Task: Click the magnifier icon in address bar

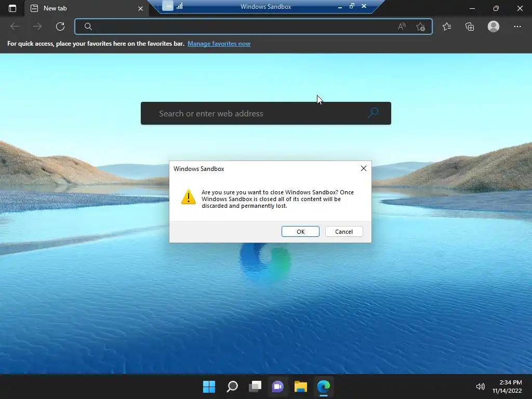Action: pos(88,26)
